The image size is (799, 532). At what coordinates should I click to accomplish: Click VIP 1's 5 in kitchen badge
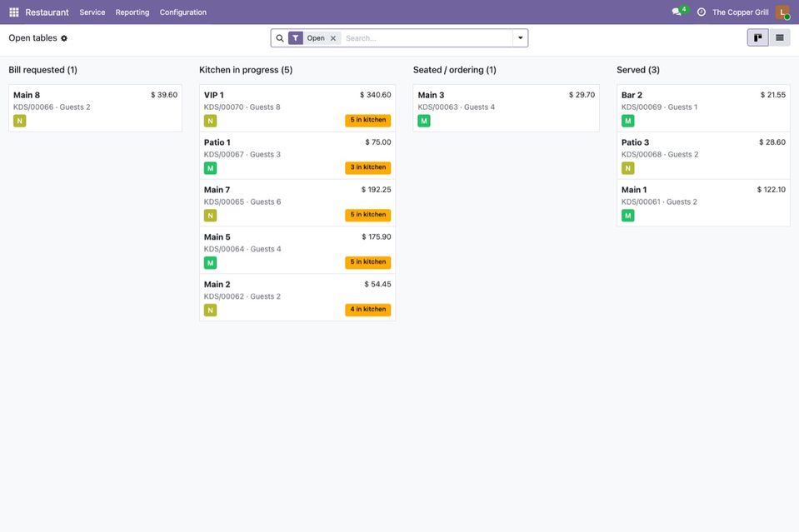click(368, 120)
